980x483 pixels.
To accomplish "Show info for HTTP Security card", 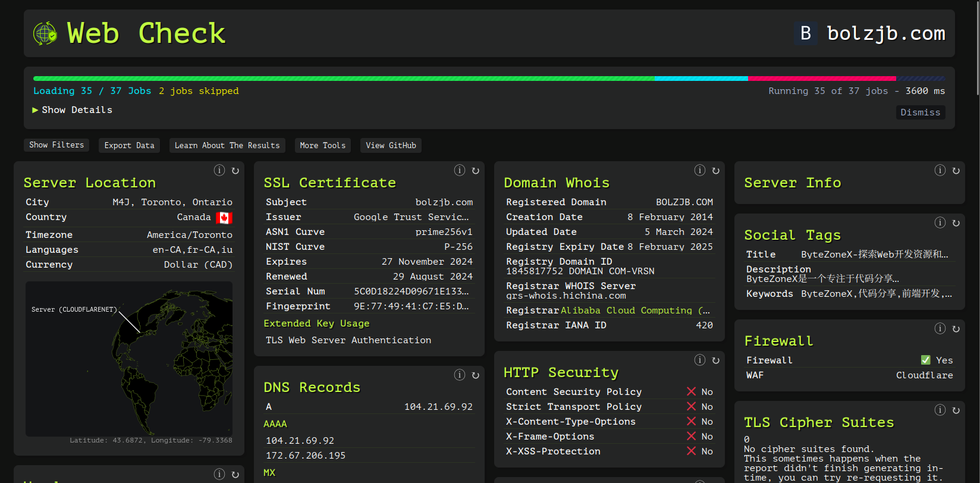I will [x=700, y=360].
